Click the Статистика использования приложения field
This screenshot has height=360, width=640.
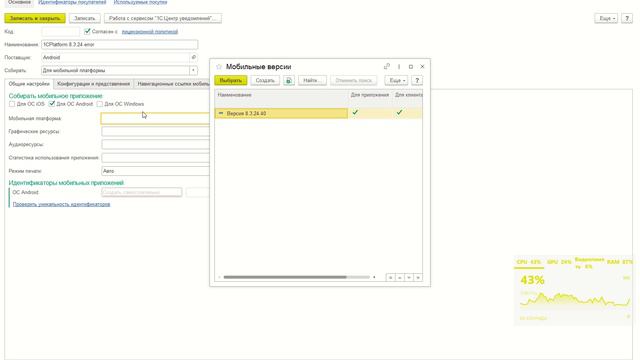(155, 158)
